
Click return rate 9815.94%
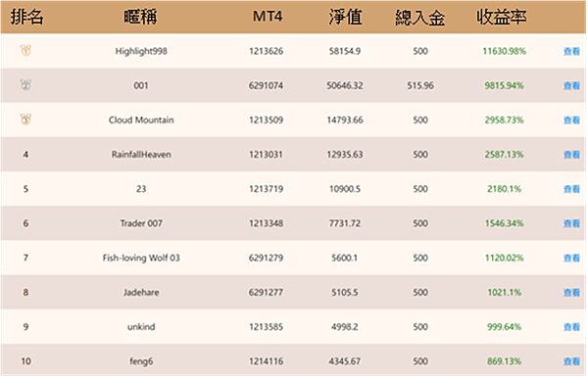[505, 86]
